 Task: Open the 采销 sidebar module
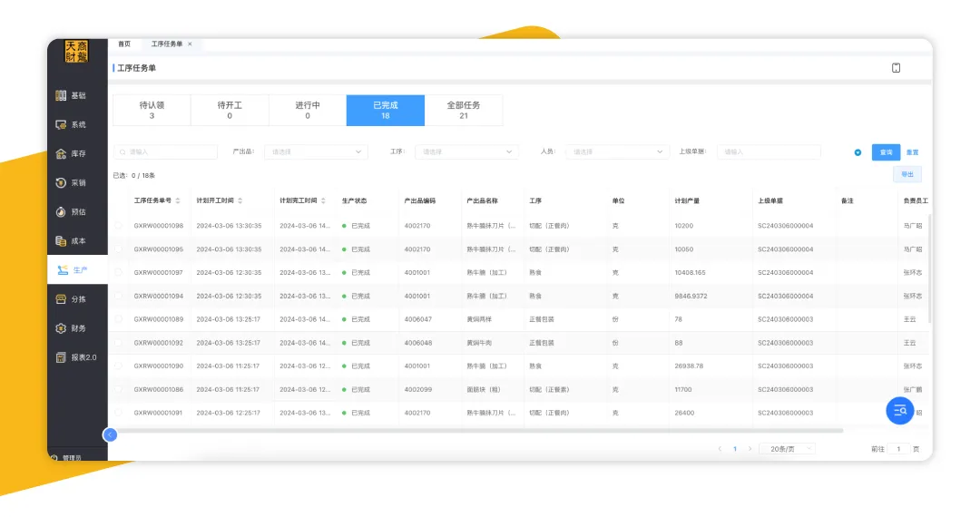(71, 183)
